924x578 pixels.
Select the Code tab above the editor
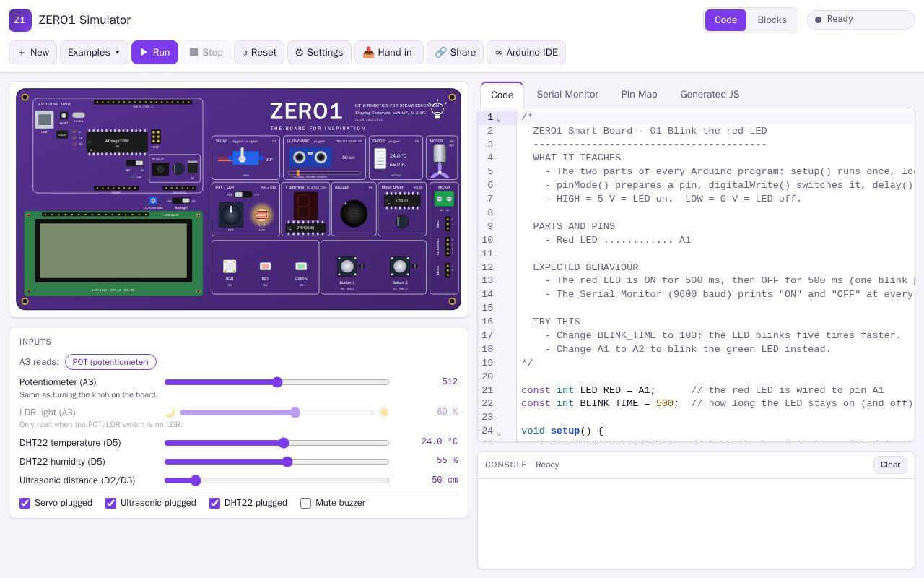coord(502,95)
